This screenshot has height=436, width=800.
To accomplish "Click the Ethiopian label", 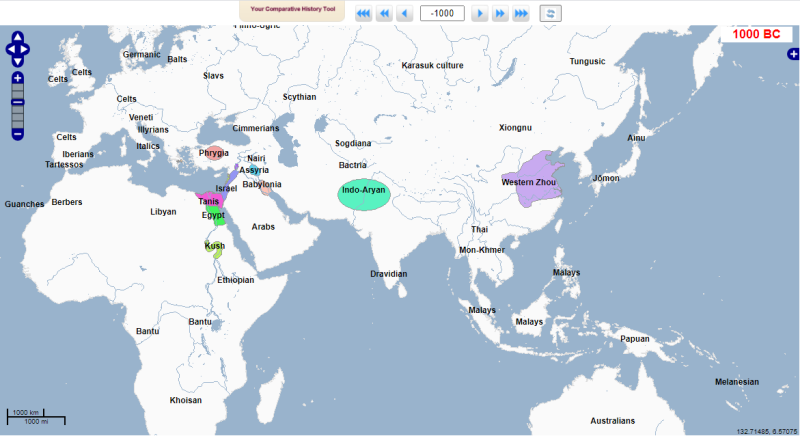I will click(236, 280).
